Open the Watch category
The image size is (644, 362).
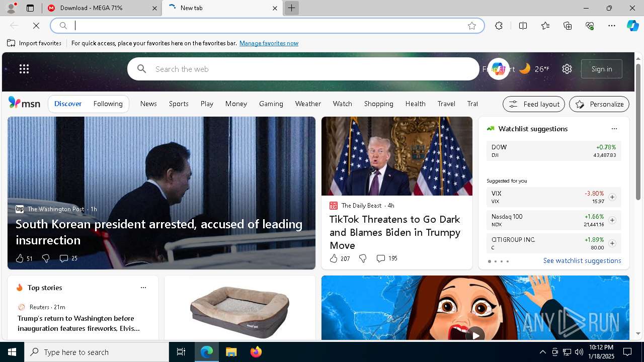342,104
